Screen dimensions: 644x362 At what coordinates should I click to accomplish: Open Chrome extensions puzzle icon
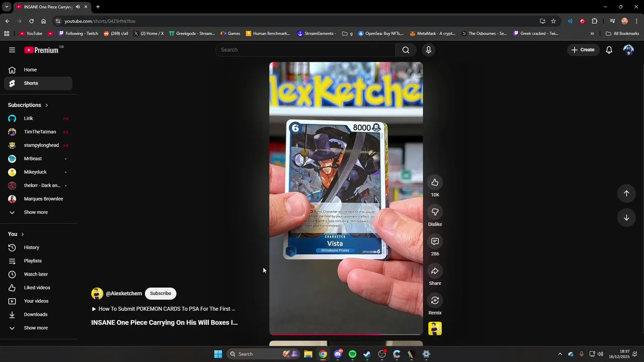pos(594,21)
